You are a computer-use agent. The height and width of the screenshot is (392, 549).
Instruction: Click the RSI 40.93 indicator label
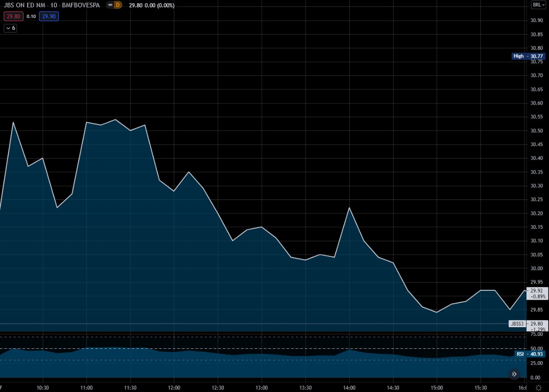(530, 354)
